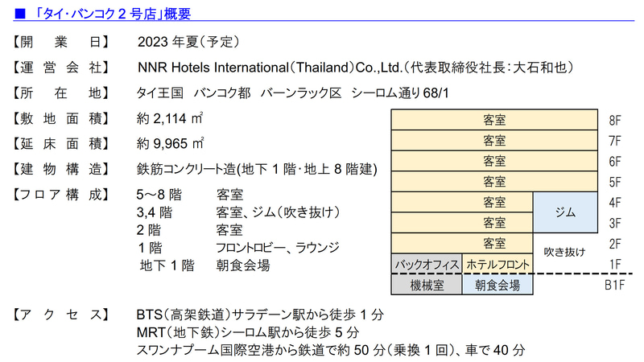The height and width of the screenshot is (362, 644).
Task: Click the ホテルフロント block in diagram
Action: 497,265
